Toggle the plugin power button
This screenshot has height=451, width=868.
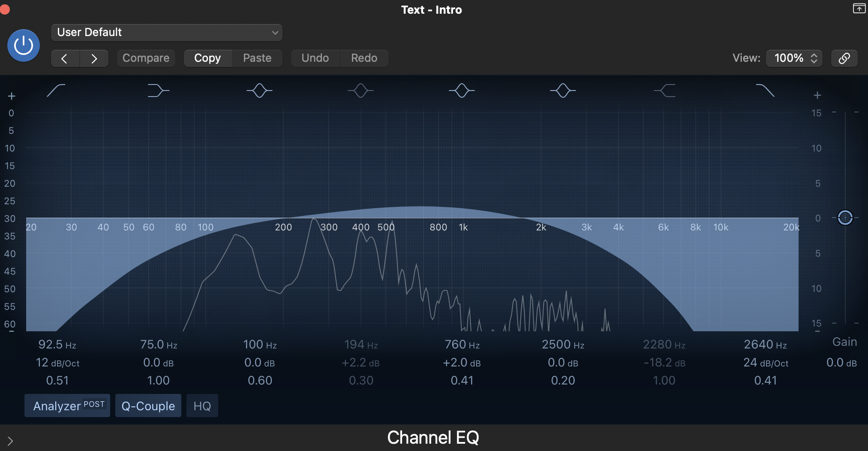coord(23,45)
